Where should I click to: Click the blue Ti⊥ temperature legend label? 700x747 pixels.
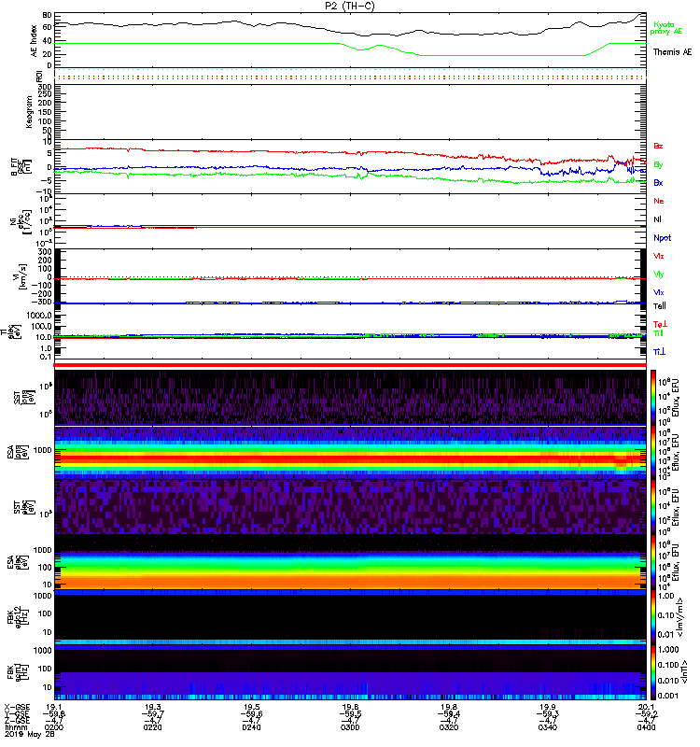659,352
